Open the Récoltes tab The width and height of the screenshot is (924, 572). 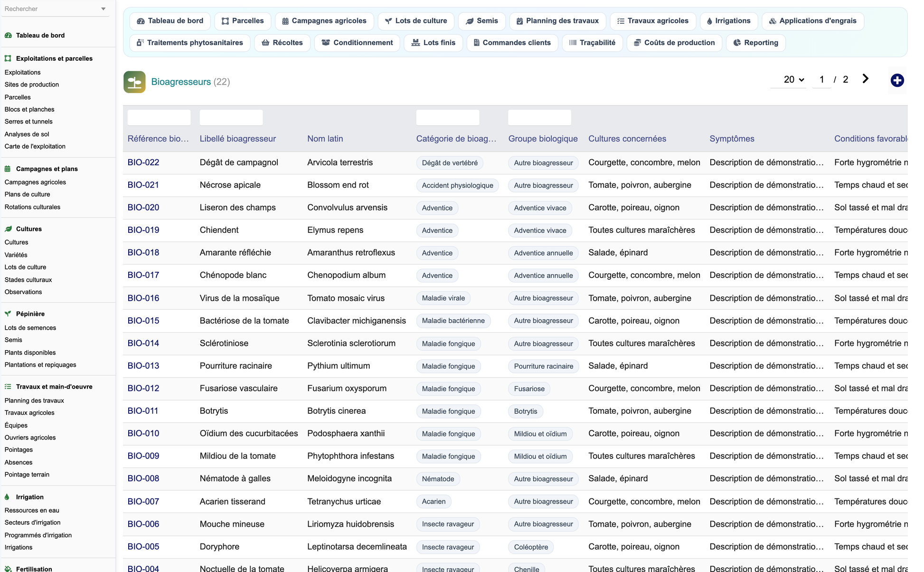click(x=282, y=43)
